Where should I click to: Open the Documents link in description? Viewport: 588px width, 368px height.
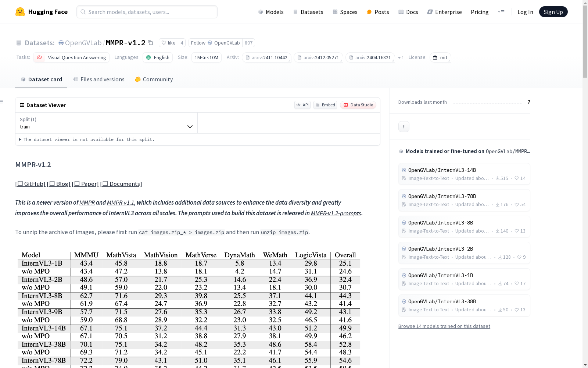[x=121, y=184]
